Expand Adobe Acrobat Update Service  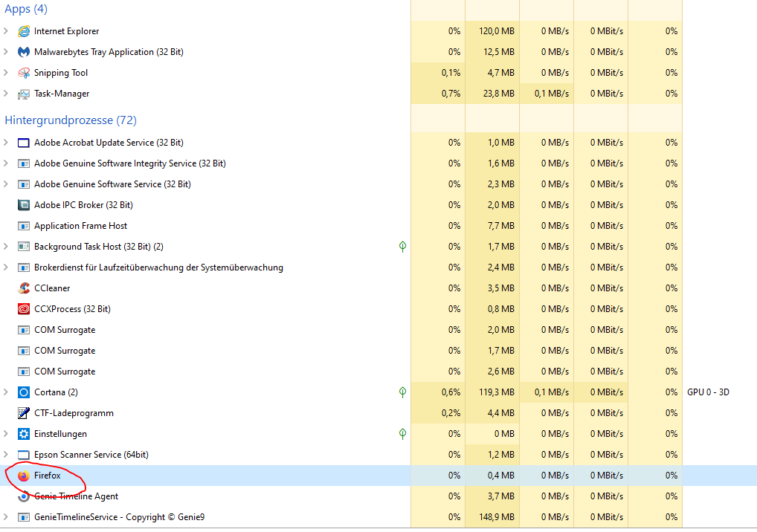[6, 142]
